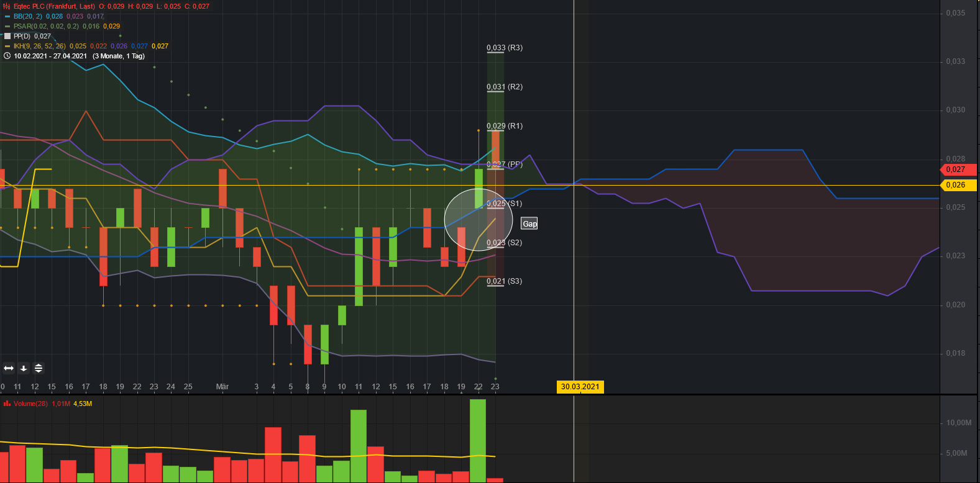Click the yellow 0,026 price marker on the axis
The height and width of the screenshot is (483, 980).
(957, 185)
